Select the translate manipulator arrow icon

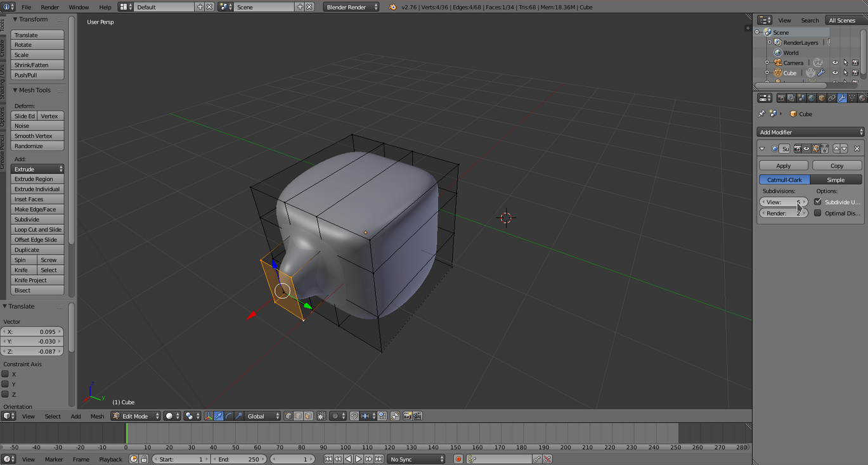[219, 416]
